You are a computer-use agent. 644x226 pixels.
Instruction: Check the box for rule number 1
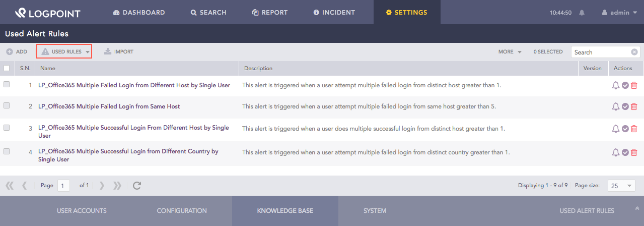point(7,85)
